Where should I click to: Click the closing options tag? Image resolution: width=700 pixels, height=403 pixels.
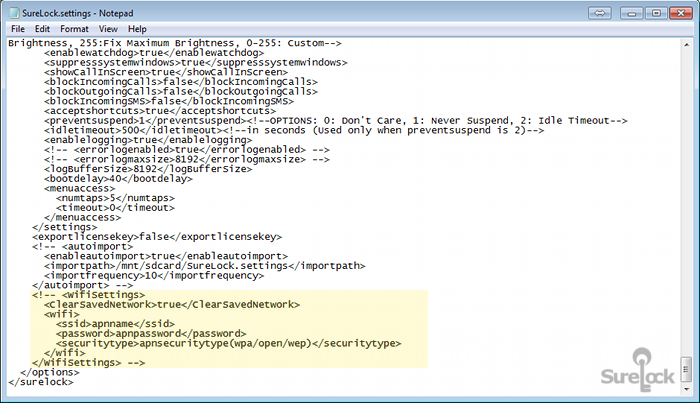coord(50,372)
